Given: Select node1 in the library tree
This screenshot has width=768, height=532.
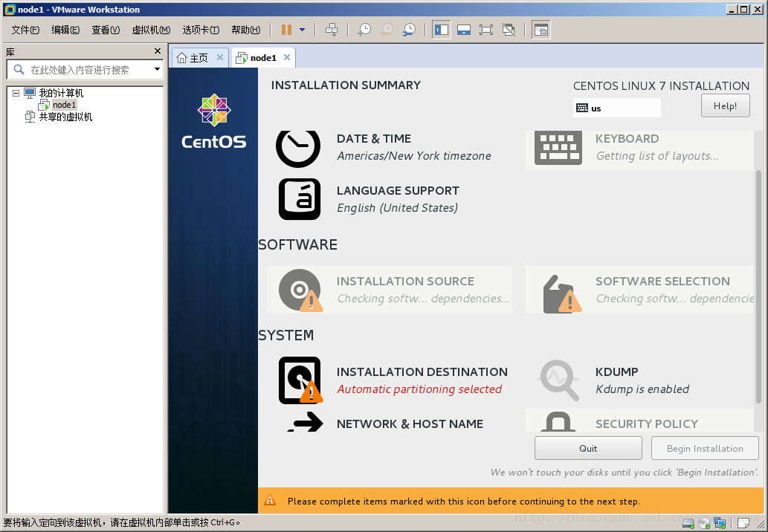Looking at the screenshot, I should point(64,105).
